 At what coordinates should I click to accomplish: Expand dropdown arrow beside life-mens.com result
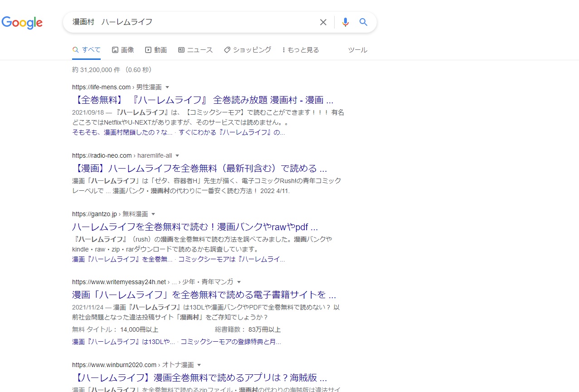[x=167, y=87]
